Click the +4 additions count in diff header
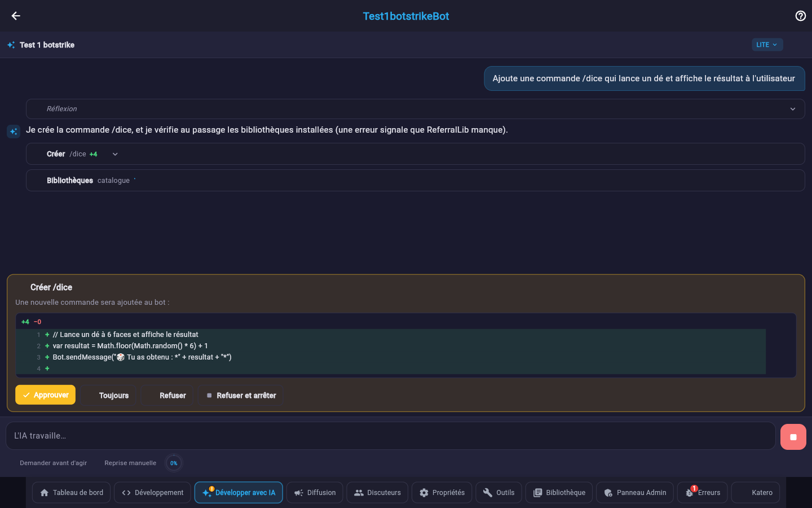Screen dimensions: 812x508 click(25, 322)
